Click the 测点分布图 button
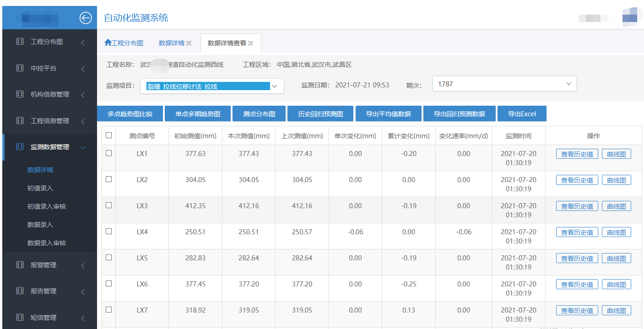644x329 pixels. pos(259,113)
